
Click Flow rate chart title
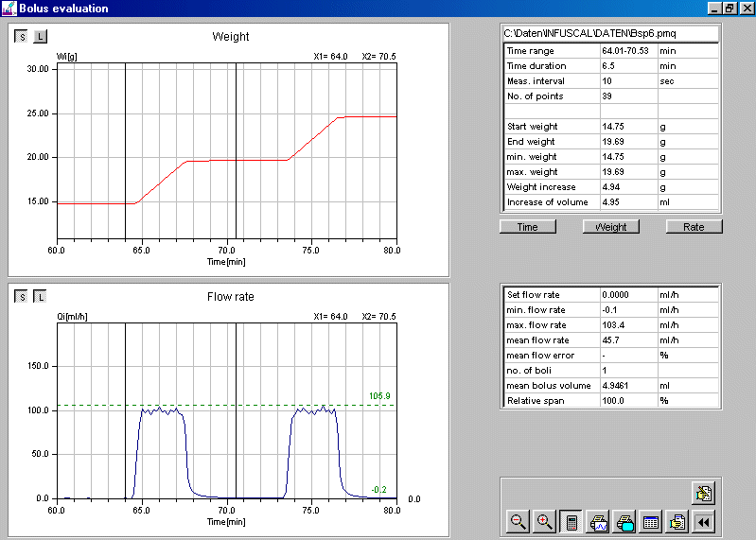tap(231, 297)
